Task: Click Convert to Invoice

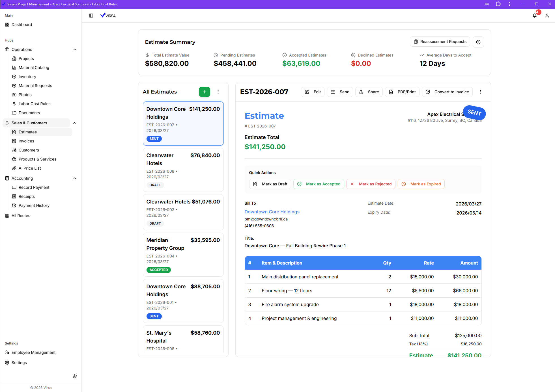Action: coord(447,92)
